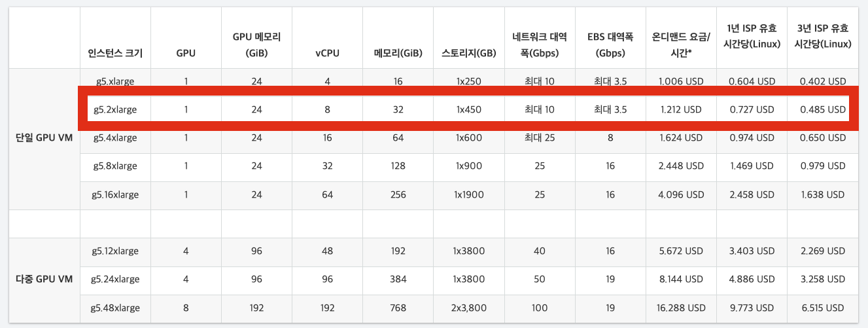Viewport: 868px width, 328px height.
Task: Select the g5.4xlarge instance name
Action: [x=115, y=137]
